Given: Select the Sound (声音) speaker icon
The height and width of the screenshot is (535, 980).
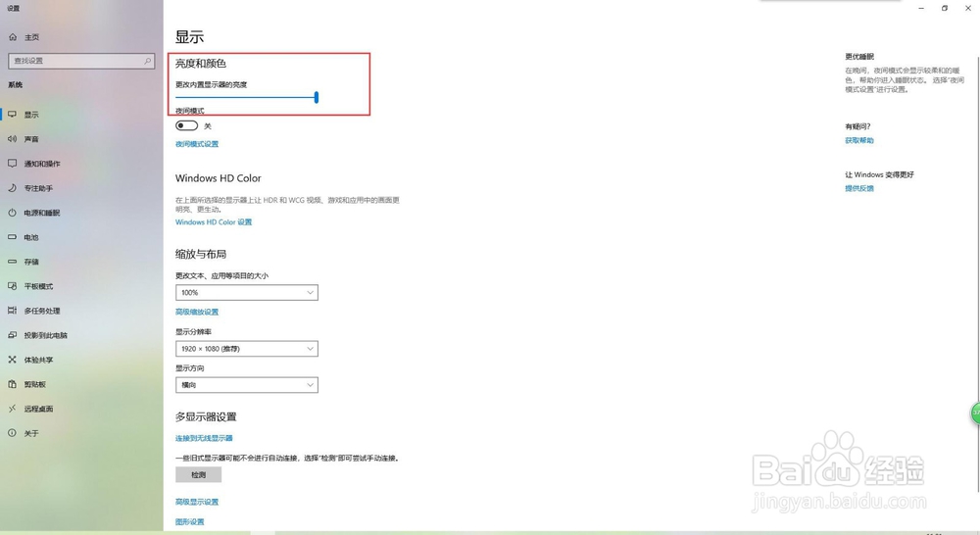Looking at the screenshot, I should coord(13,139).
